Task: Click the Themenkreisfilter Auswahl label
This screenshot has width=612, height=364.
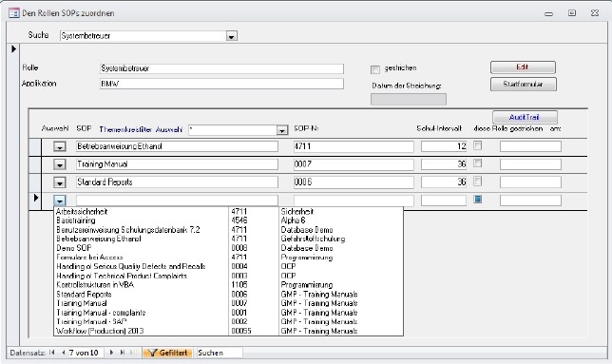Action: click(141, 129)
